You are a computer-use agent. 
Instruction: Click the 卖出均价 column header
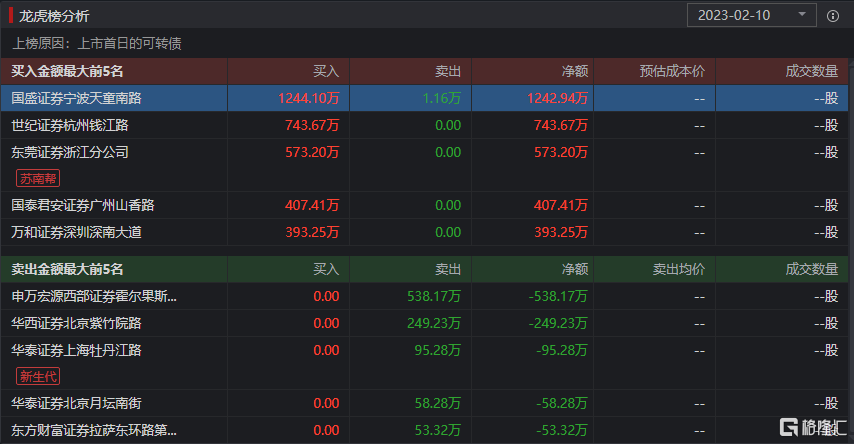679,269
